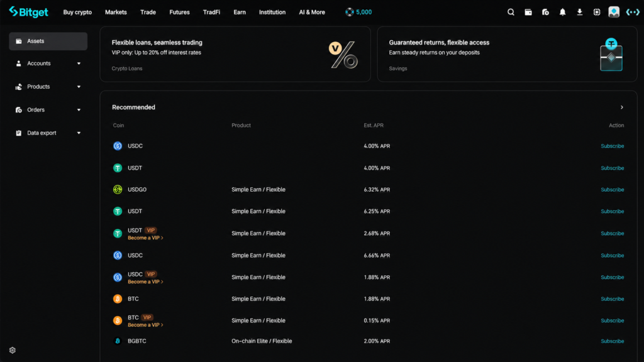Screen dimensions: 644x362
Task: Select Assets in the sidebar
Action: (48, 41)
